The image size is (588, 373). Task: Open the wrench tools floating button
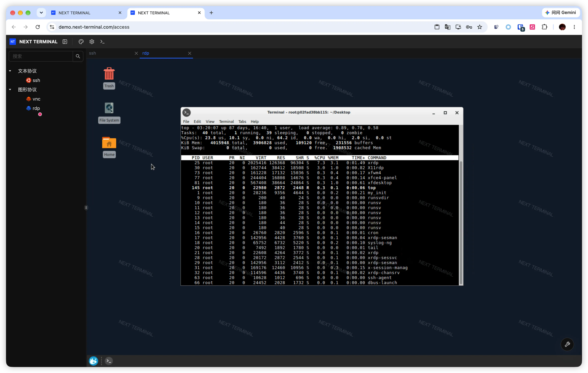click(567, 344)
